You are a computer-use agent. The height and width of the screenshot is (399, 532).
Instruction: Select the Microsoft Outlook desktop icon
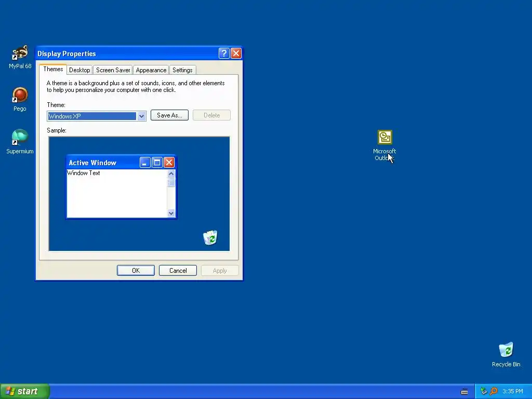point(384,145)
